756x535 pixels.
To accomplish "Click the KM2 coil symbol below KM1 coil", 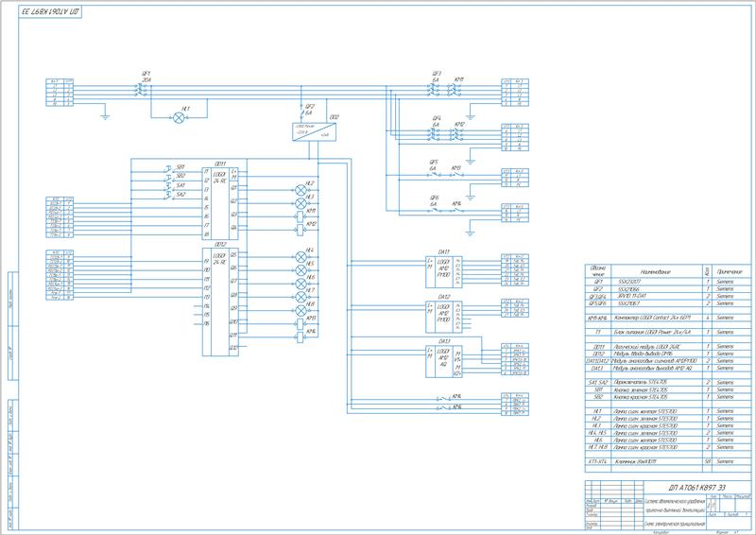I will coord(300,230).
